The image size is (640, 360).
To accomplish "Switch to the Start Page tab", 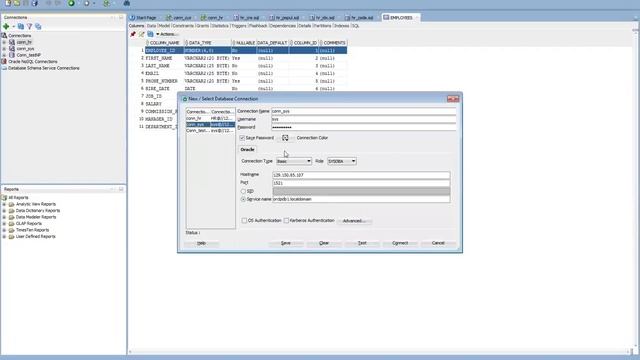I will coord(143,18).
